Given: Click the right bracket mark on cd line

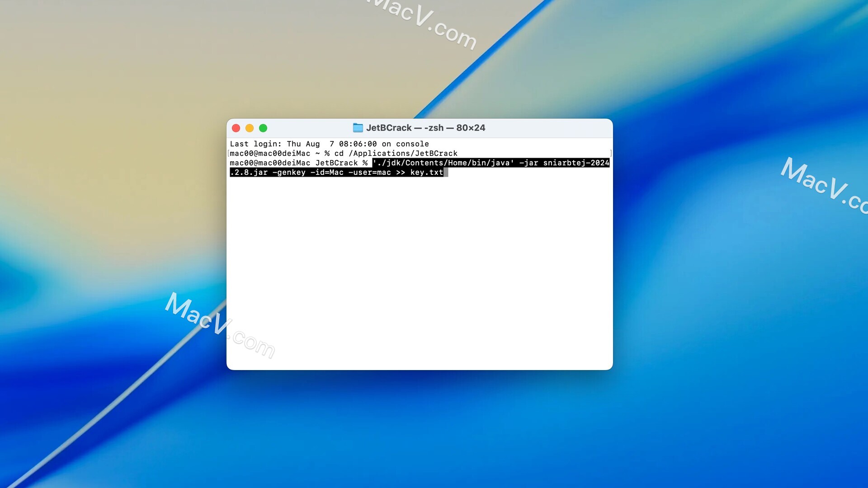Looking at the screenshot, I should [610, 153].
